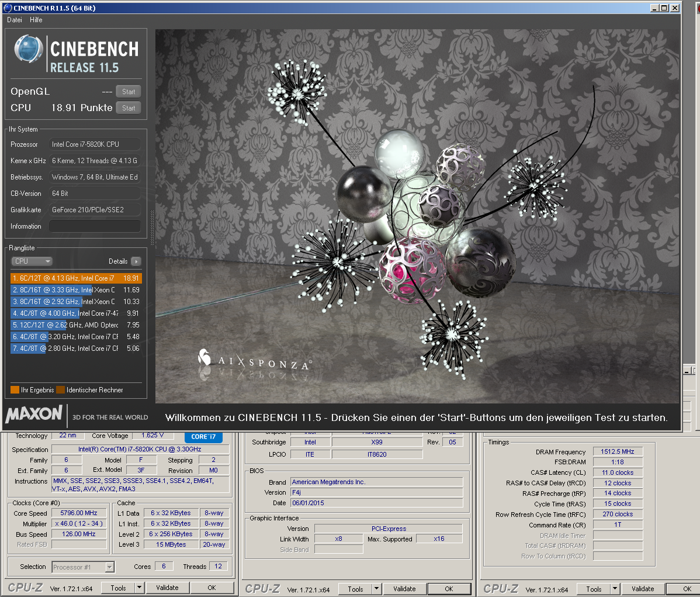Click the orange Ihr Ergebnis legend swatch
The width and height of the screenshot is (700, 597).
pos(15,389)
